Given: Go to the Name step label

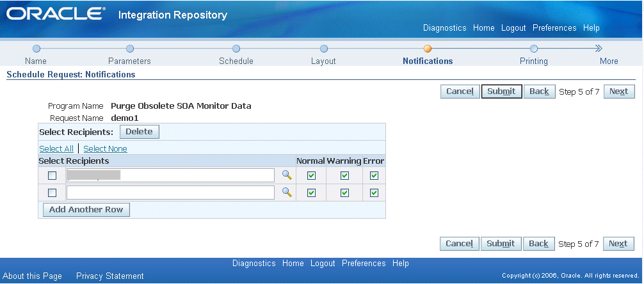Looking at the screenshot, I should (36, 61).
